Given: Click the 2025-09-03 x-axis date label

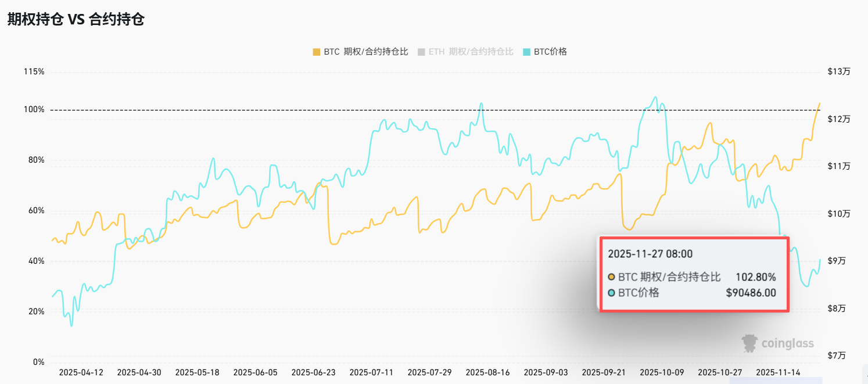Looking at the screenshot, I should [546, 372].
